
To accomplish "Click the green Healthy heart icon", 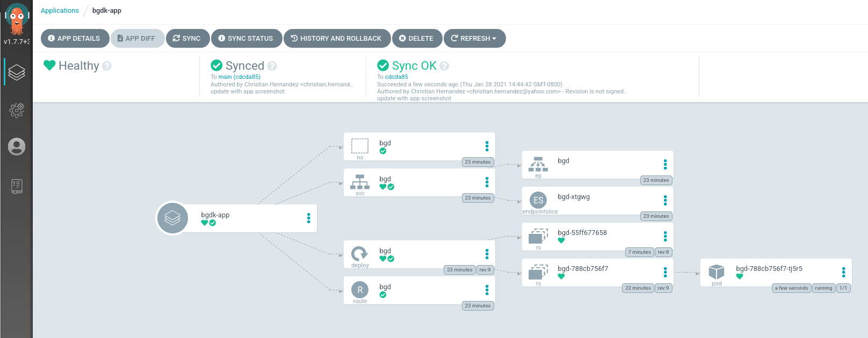I will 49,65.
